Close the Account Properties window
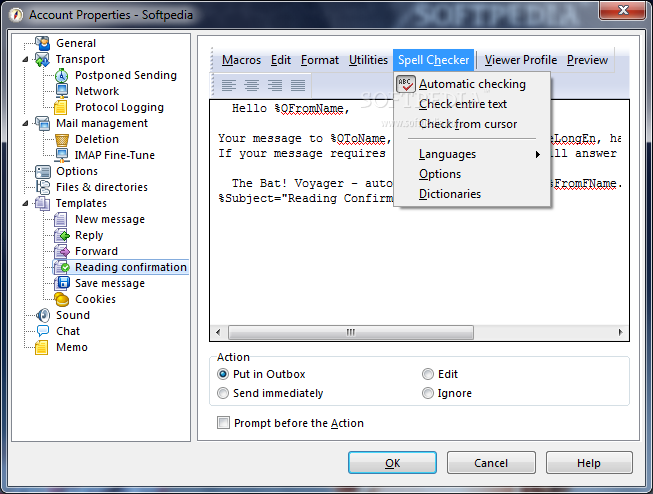The image size is (653, 494). (623, 10)
